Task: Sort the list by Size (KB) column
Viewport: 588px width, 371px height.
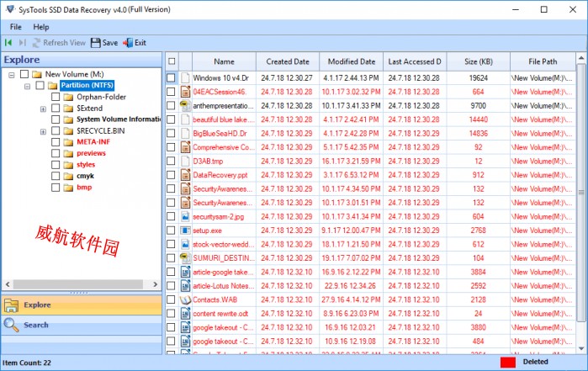Action: pos(479,61)
